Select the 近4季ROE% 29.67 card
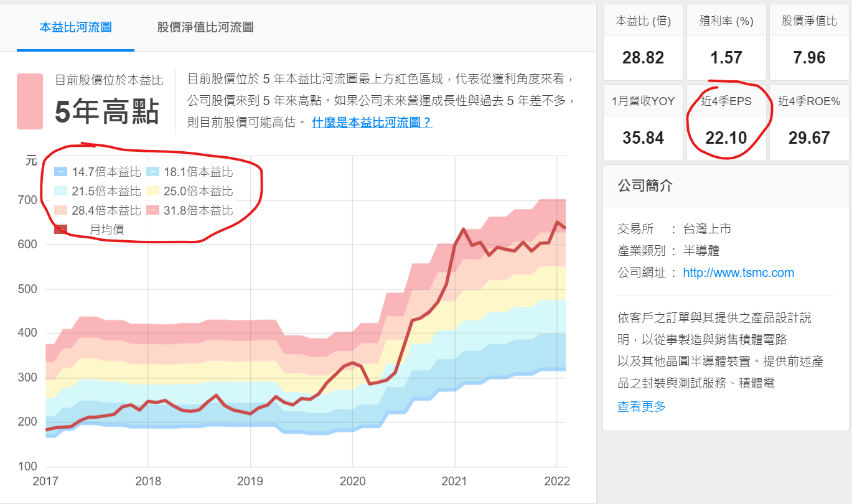 pyautogui.click(x=809, y=123)
